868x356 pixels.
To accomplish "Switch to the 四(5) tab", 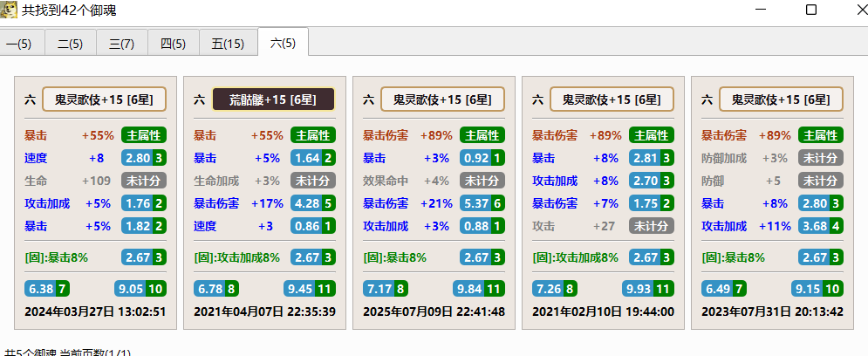I will [x=174, y=44].
